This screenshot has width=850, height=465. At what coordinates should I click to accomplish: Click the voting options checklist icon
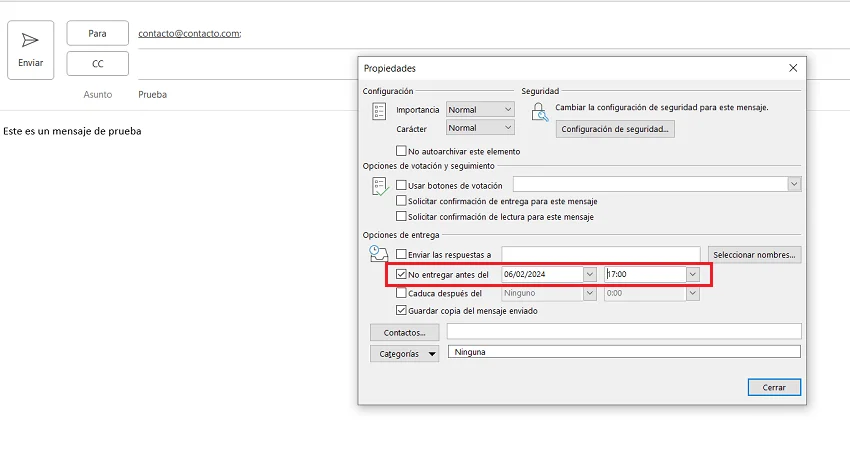(380, 186)
